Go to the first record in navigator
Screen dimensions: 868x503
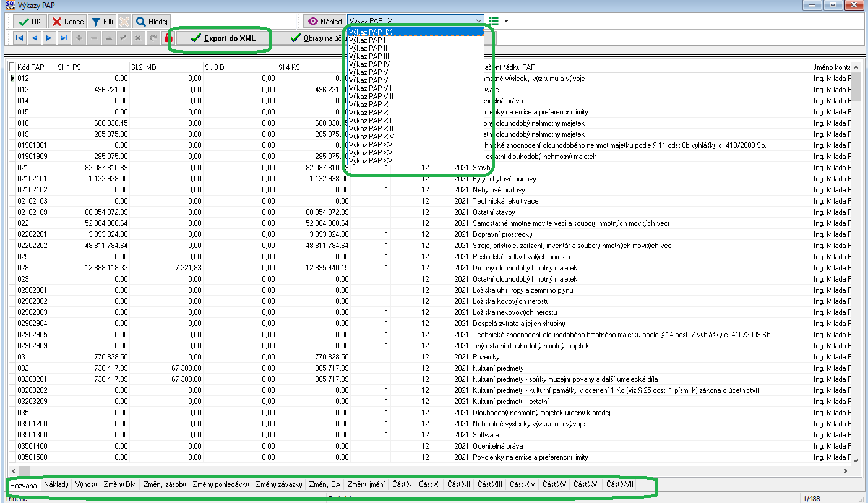19,38
